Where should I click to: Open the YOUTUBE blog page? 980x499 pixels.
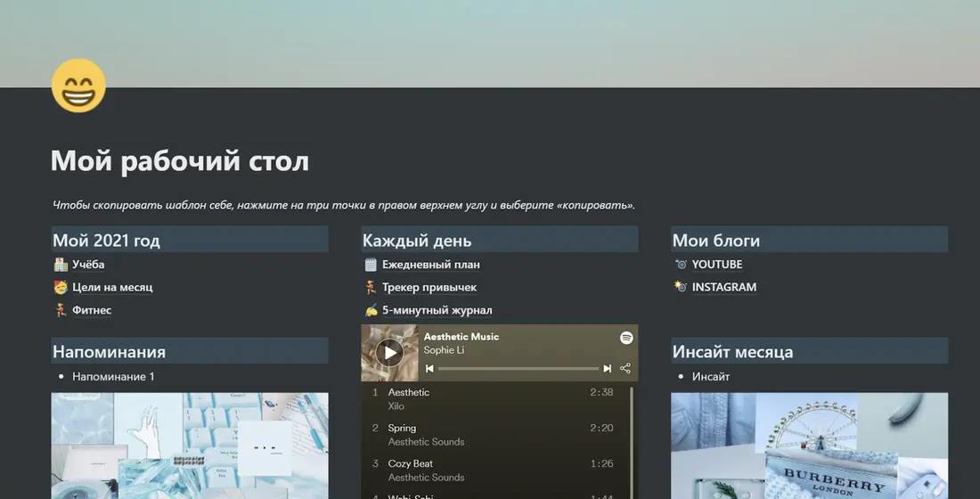(x=717, y=265)
